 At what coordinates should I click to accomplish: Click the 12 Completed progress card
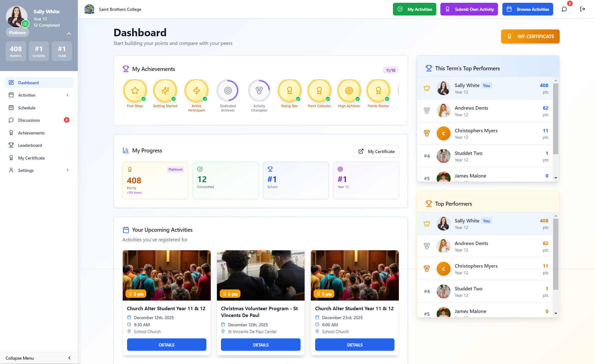tap(226, 180)
